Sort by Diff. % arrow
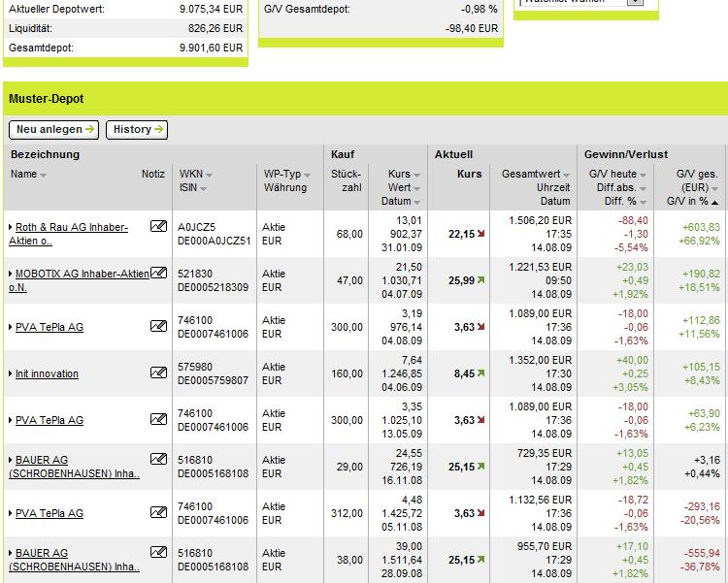 [x=643, y=202]
